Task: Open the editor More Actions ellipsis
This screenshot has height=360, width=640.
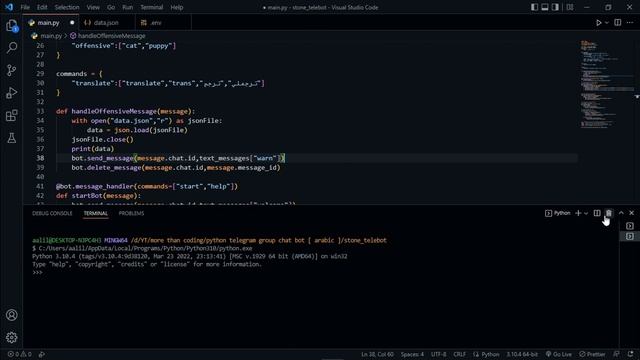Action: (x=630, y=23)
